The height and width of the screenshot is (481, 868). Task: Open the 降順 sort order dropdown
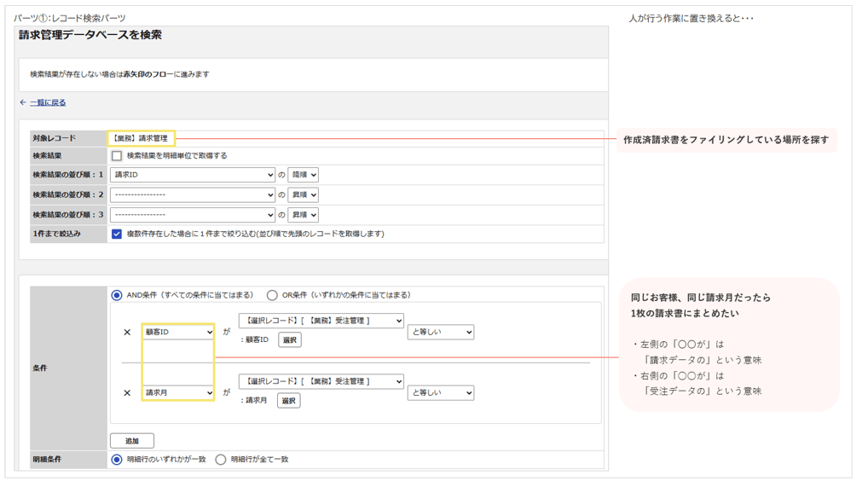304,175
